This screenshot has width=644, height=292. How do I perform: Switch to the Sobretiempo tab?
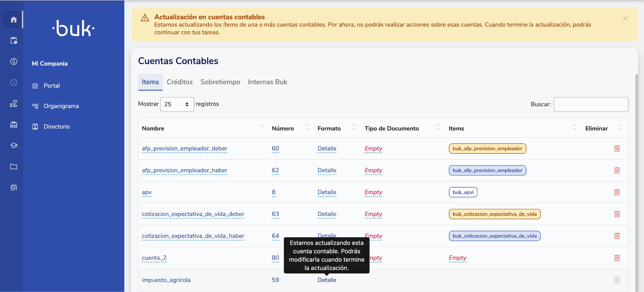tap(220, 82)
